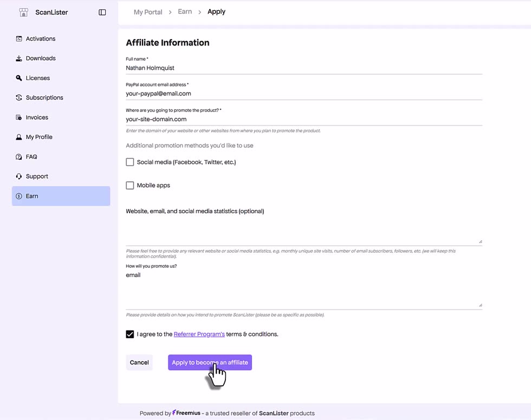Go to Downloads in the sidebar
531x420 pixels.
(x=61, y=58)
